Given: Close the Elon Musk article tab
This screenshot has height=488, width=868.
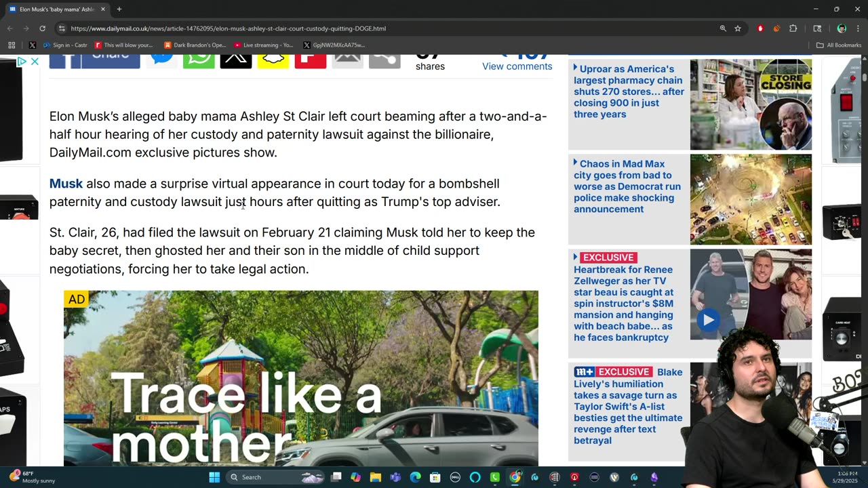Looking at the screenshot, I should 103,9.
